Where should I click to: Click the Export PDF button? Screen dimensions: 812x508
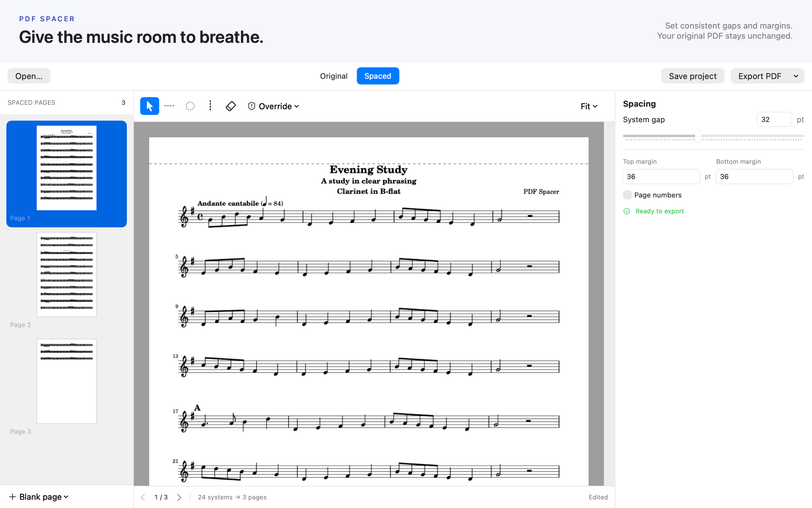(760, 76)
